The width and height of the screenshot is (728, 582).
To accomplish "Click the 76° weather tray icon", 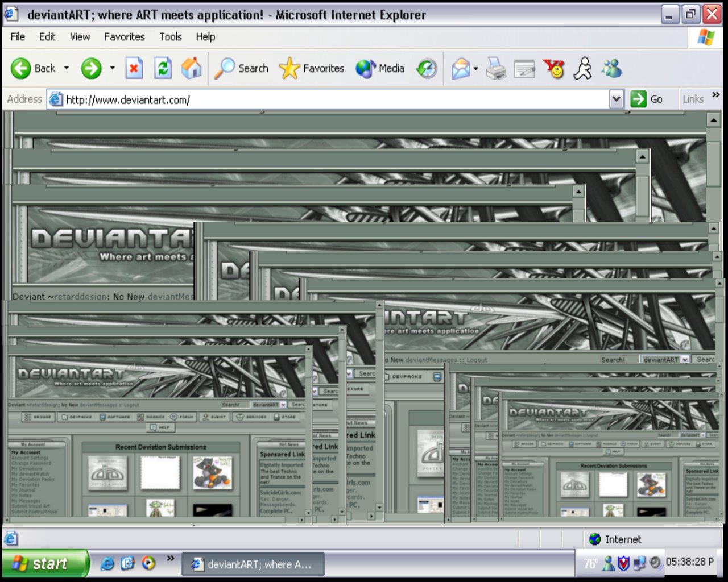I will [x=590, y=564].
